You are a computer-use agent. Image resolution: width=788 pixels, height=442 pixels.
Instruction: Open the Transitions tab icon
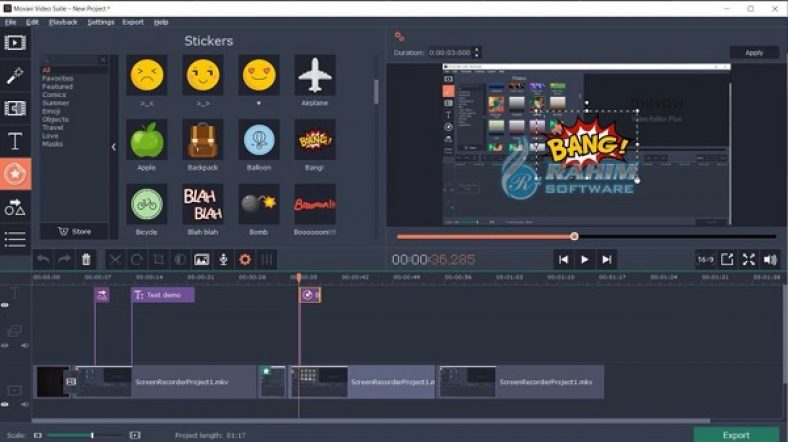pyautogui.click(x=15, y=108)
